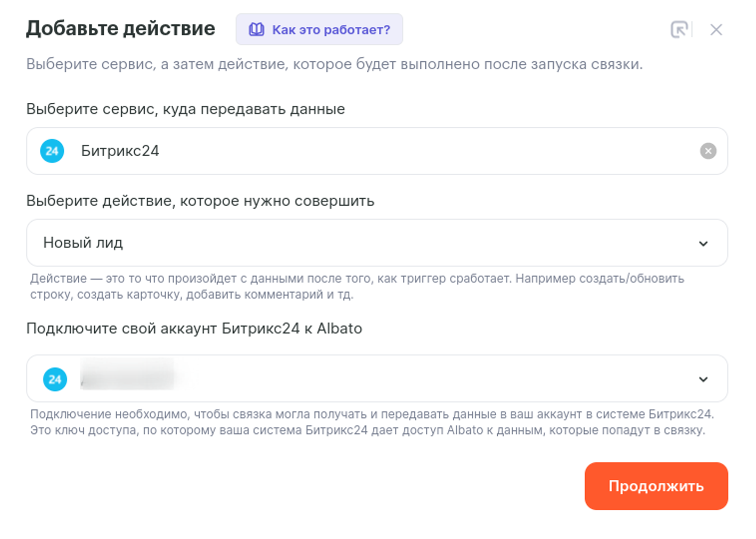
Task: Click the Битрикс24 logo in the service field
Action: pyautogui.click(x=52, y=151)
